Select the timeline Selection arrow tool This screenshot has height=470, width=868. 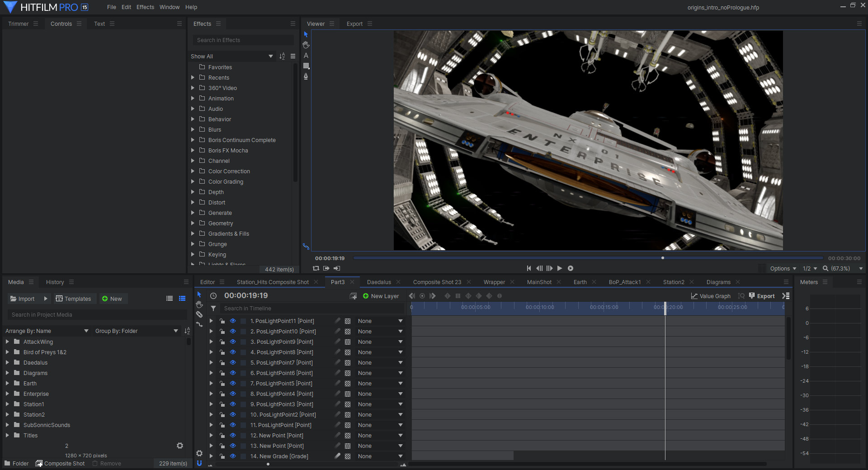(199, 294)
